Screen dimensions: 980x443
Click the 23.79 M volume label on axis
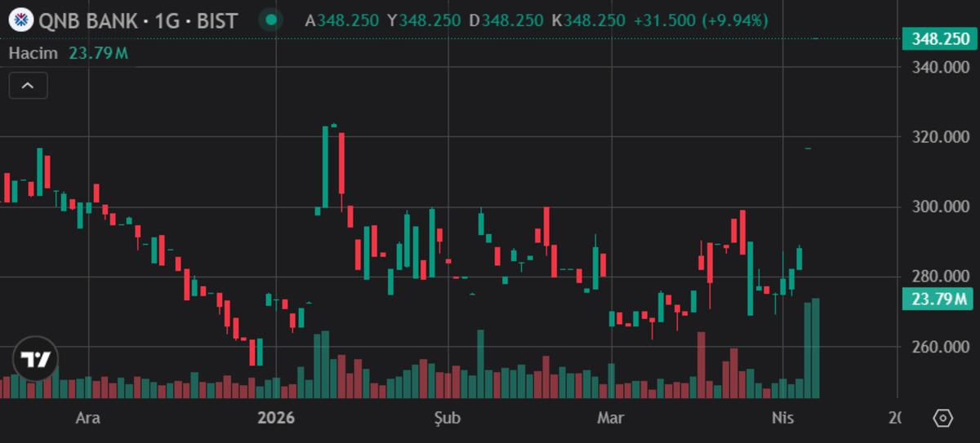tap(939, 299)
